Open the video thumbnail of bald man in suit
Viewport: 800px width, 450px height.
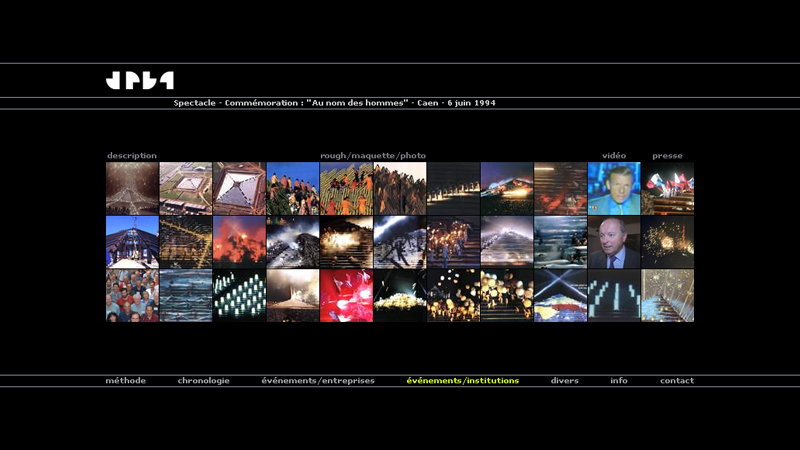613,242
